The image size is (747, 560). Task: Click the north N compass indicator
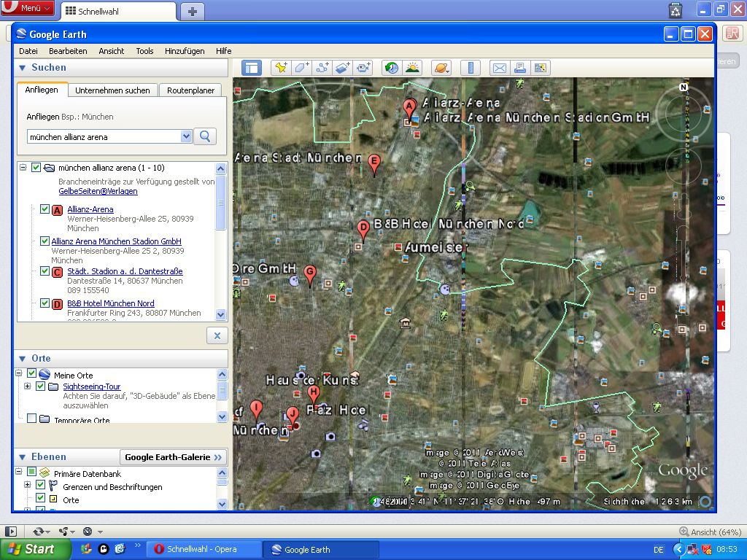tap(684, 87)
